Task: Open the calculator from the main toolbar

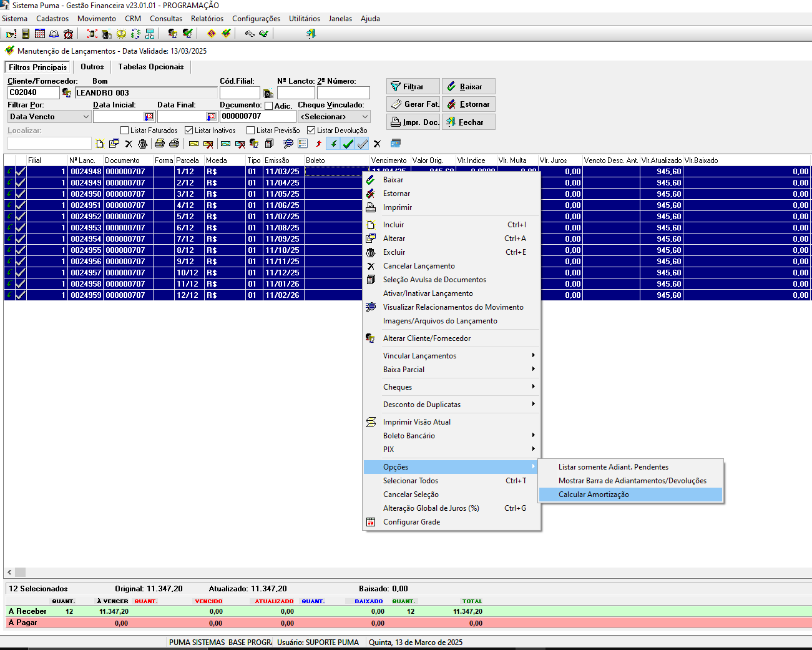Action: pos(26,34)
